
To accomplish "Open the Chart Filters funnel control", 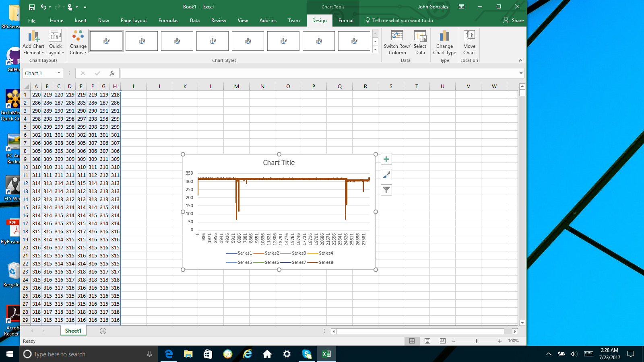I will (386, 189).
